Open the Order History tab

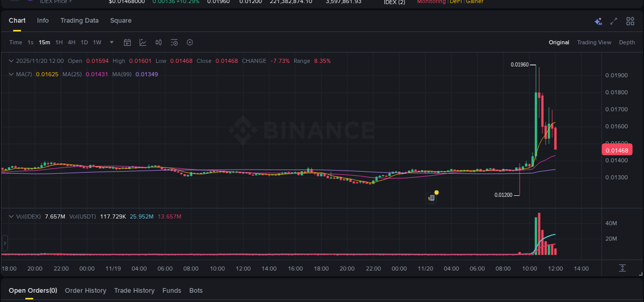pos(86,290)
